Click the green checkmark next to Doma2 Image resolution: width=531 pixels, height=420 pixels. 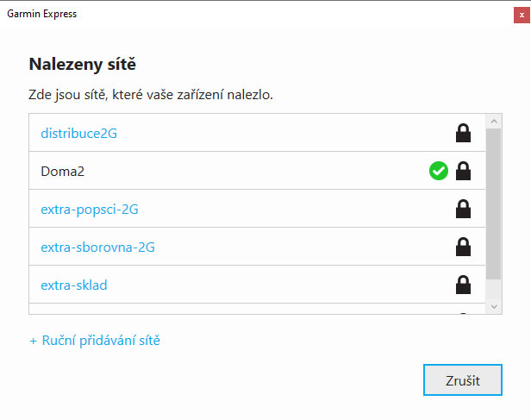tap(439, 171)
